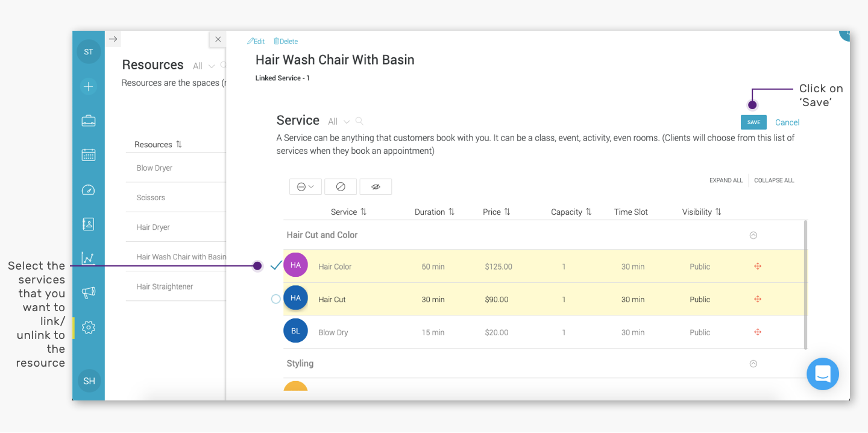Viewport: 868px width, 433px height.
Task: Click the block/disable icon button in the service toolbar
Action: [x=341, y=187]
